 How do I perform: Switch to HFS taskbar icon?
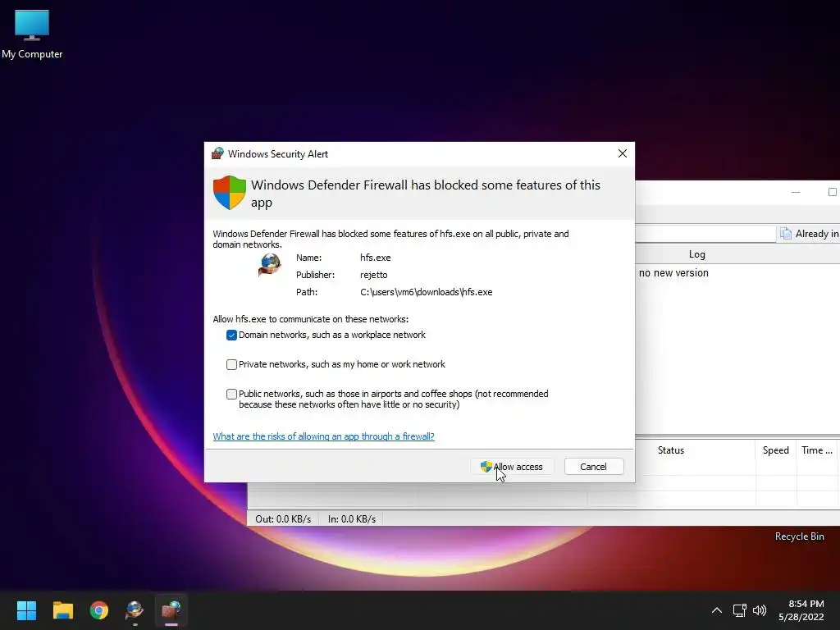[135, 610]
